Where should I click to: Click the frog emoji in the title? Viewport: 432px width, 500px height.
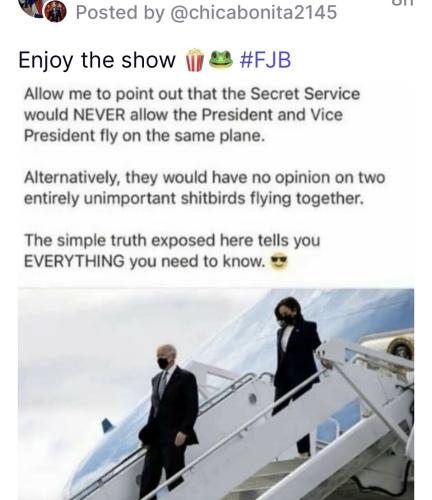(x=220, y=59)
